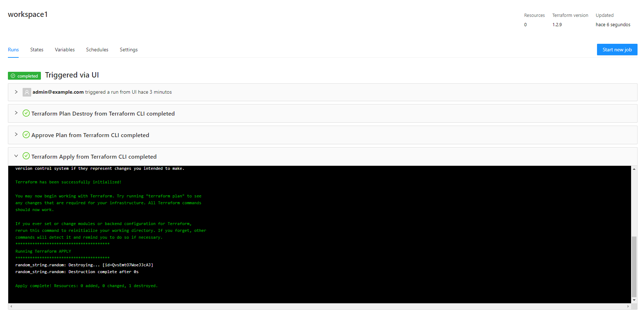Open the Variables tab
This screenshot has width=644, height=318.
(65, 50)
